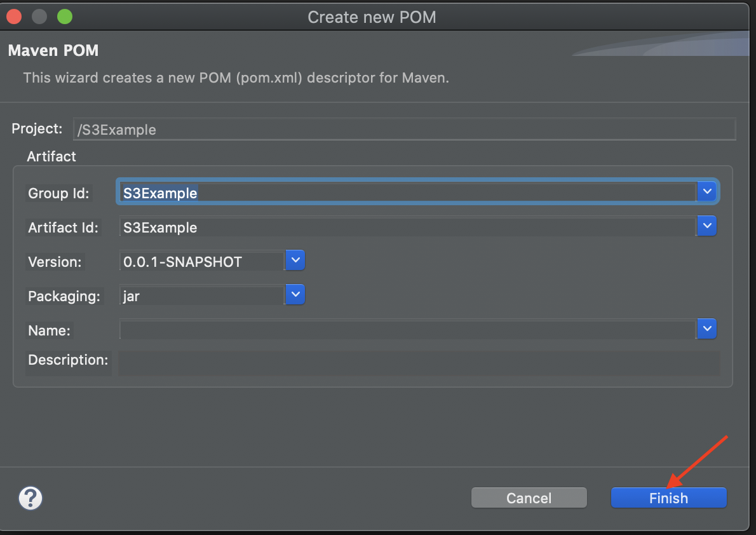Expand the Packaging dropdown list
The width and height of the screenshot is (756, 535).
[295, 294]
